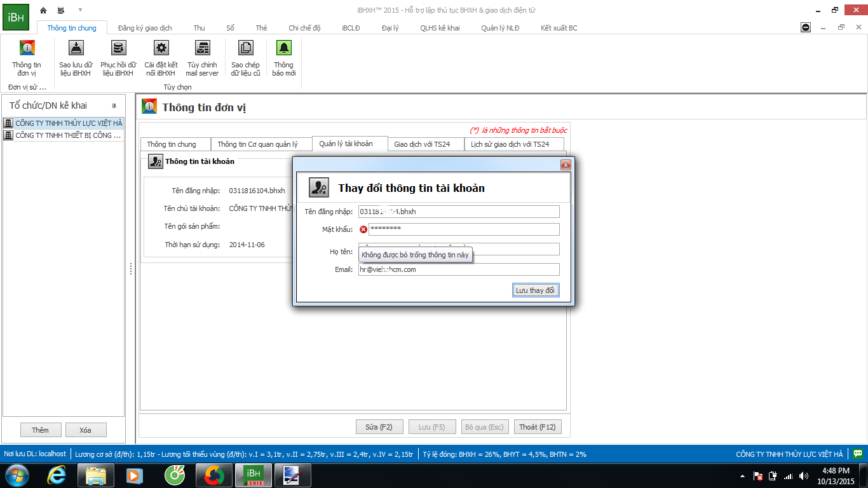Toggle pin on Tổ chức/DN kê khai panel

[x=114, y=105]
